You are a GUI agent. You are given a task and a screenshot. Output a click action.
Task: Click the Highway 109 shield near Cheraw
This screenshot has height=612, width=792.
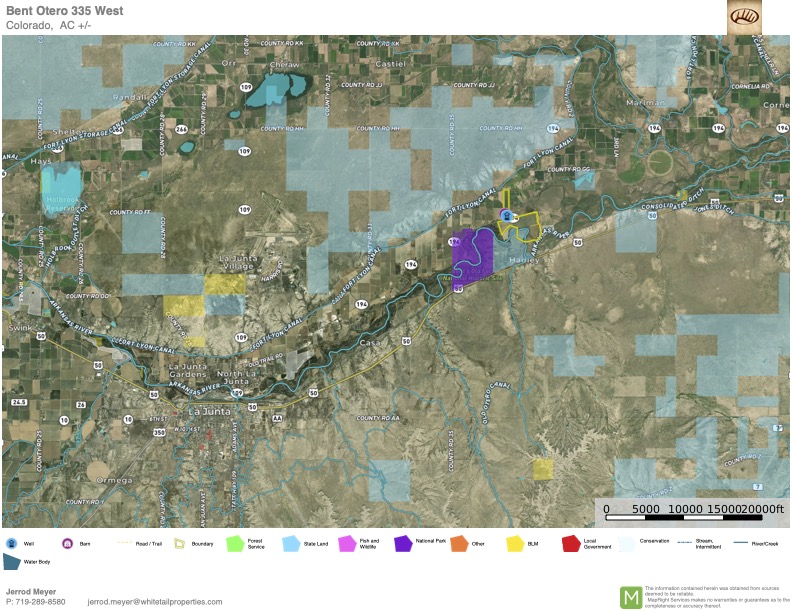point(243,87)
